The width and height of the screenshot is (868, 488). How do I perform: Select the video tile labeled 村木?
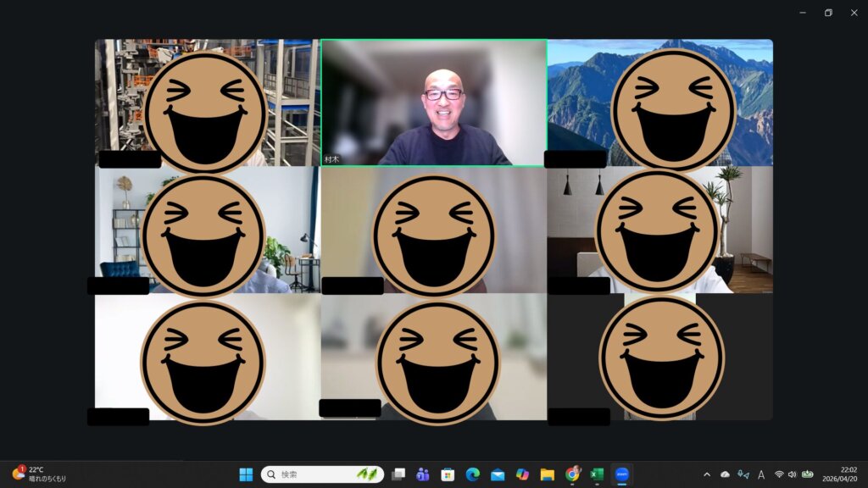point(433,103)
